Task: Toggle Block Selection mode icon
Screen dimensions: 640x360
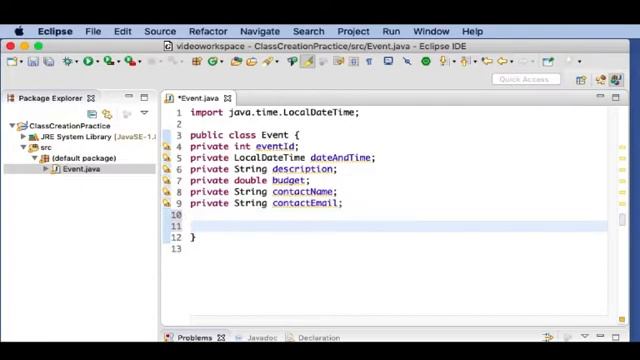Action: pyautogui.click(x=354, y=61)
